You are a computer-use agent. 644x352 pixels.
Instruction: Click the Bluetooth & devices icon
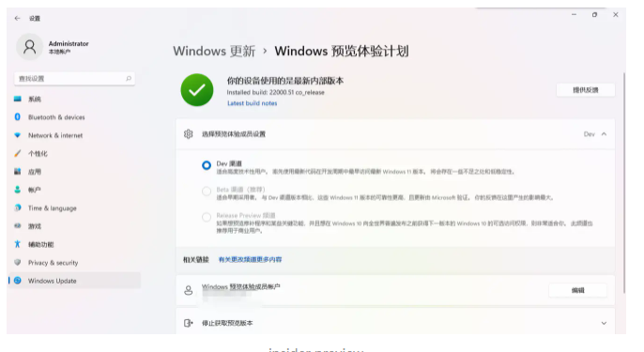(17, 117)
